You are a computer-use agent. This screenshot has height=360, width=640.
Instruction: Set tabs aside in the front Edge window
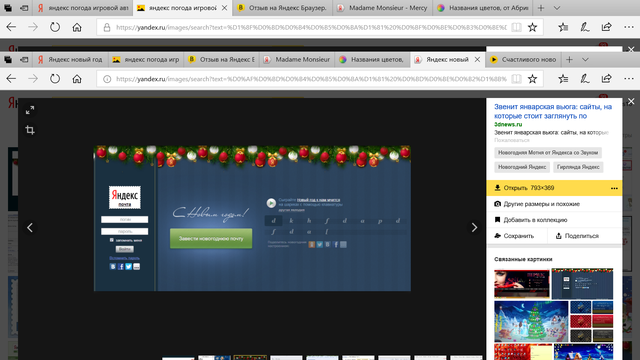tap(24, 60)
